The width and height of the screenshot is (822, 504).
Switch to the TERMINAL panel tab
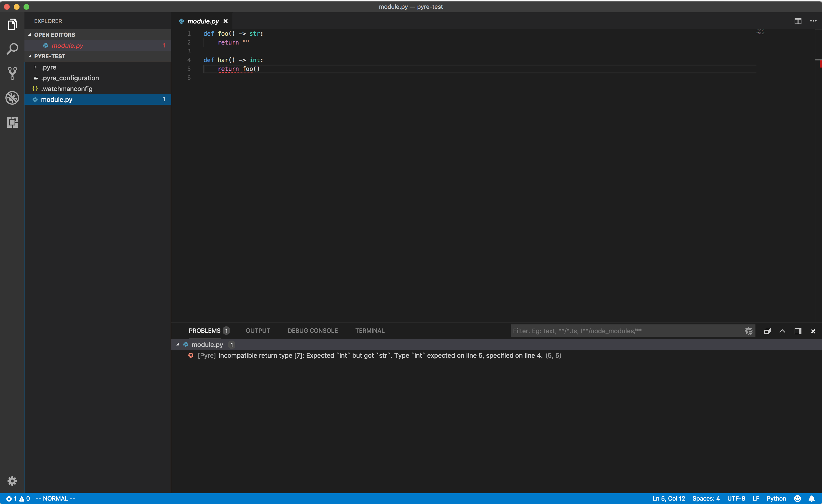click(x=370, y=331)
